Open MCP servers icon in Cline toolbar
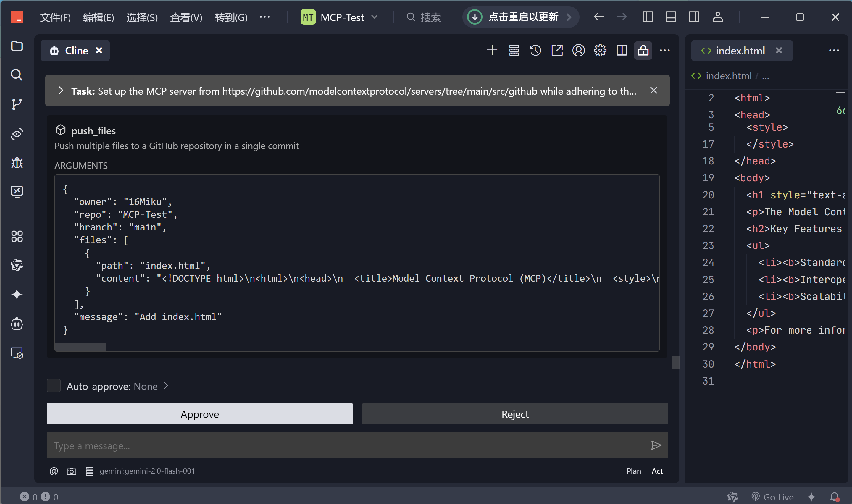Screen dimensions: 852x504 tap(514, 51)
